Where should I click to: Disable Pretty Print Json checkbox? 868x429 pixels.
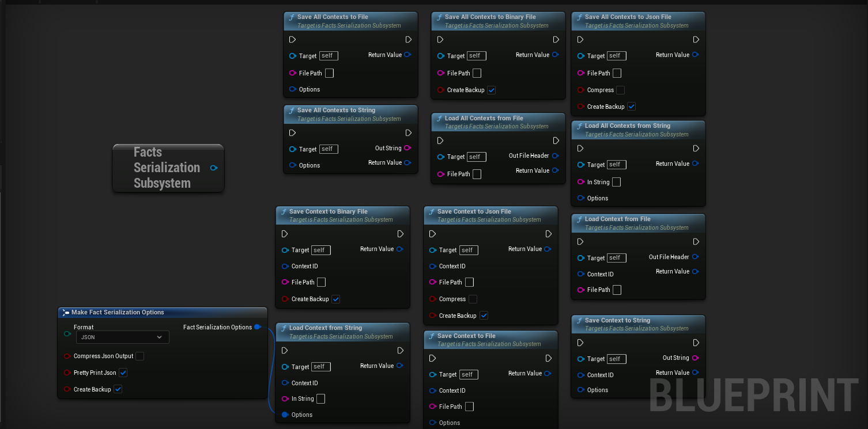click(123, 373)
